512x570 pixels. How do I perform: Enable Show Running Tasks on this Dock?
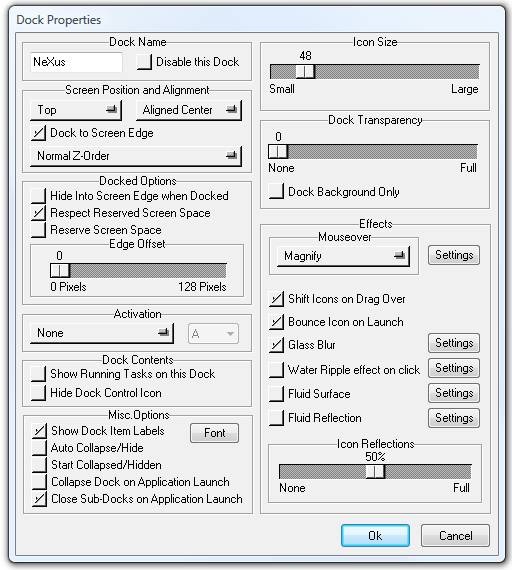pos(39,374)
